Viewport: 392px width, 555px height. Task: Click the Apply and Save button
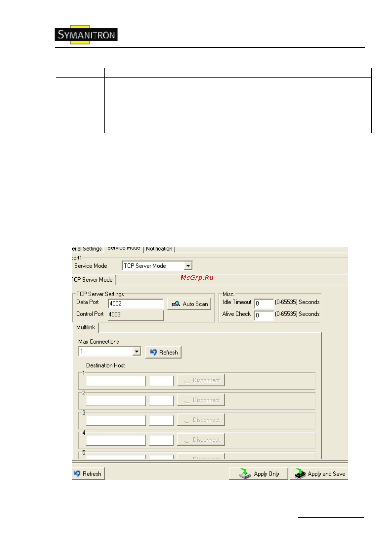[x=319, y=474]
